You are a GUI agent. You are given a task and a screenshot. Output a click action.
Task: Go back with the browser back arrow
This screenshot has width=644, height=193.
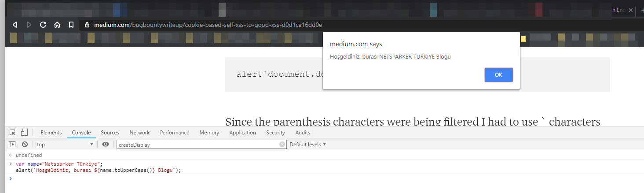(x=15, y=25)
